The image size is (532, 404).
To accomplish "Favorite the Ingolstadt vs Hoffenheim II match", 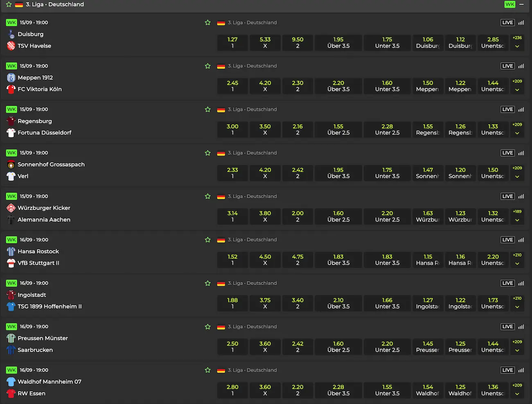I will pyautogui.click(x=207, y=283).
